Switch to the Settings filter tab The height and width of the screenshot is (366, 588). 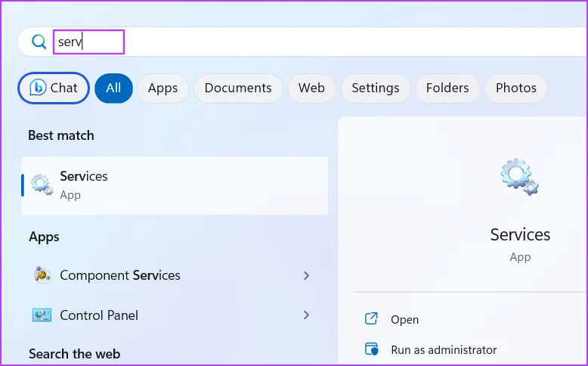pos(376,88)
